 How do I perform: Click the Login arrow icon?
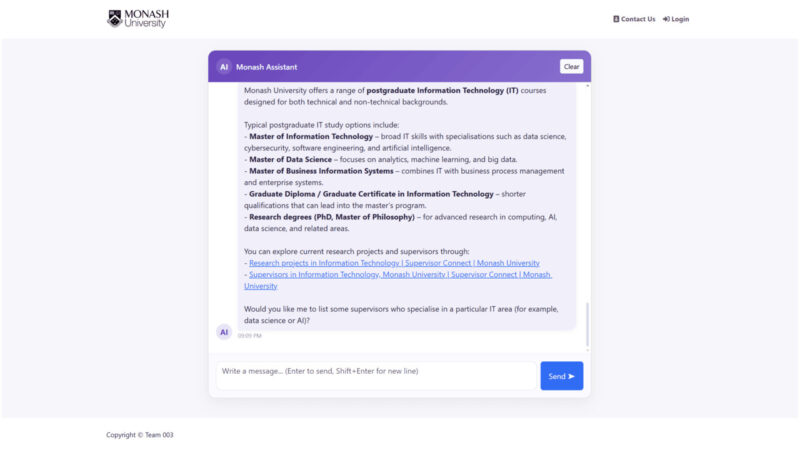click(666, 19)
